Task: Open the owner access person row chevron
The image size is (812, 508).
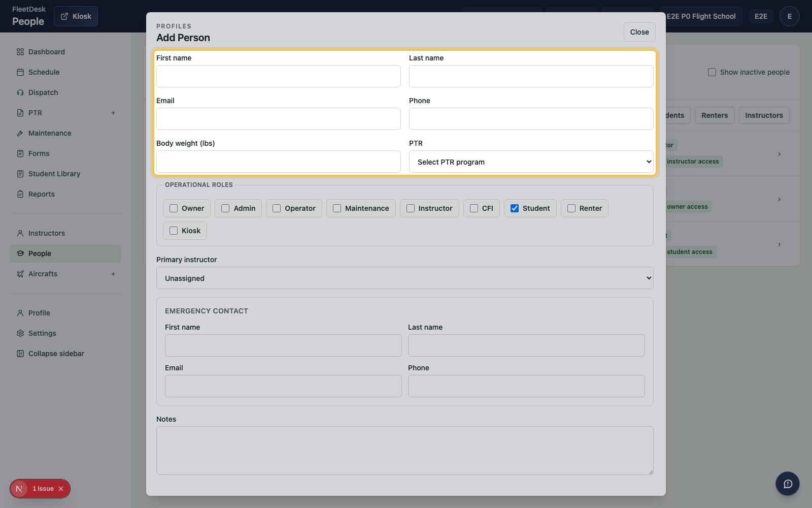Action: 780,199
